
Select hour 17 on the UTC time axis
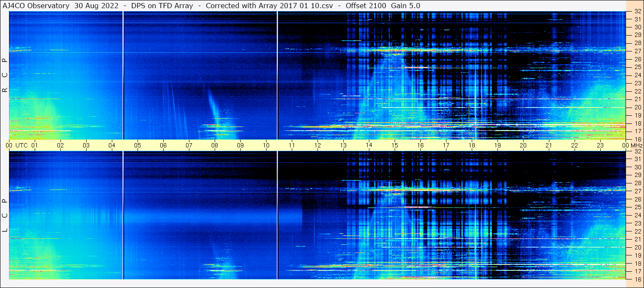click(446, 145)
